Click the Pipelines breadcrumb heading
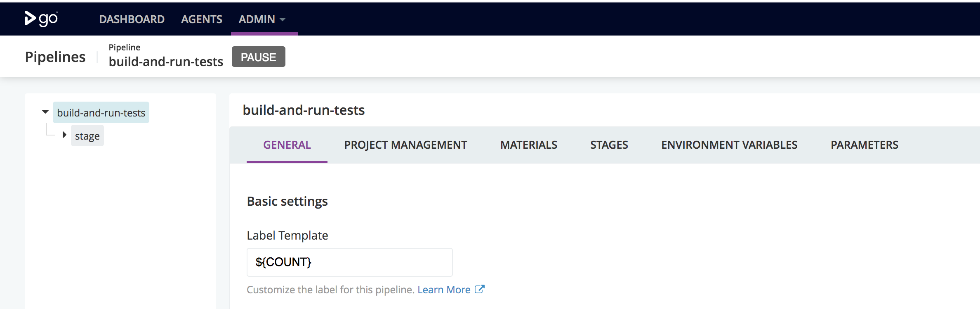 coord(55,57)
